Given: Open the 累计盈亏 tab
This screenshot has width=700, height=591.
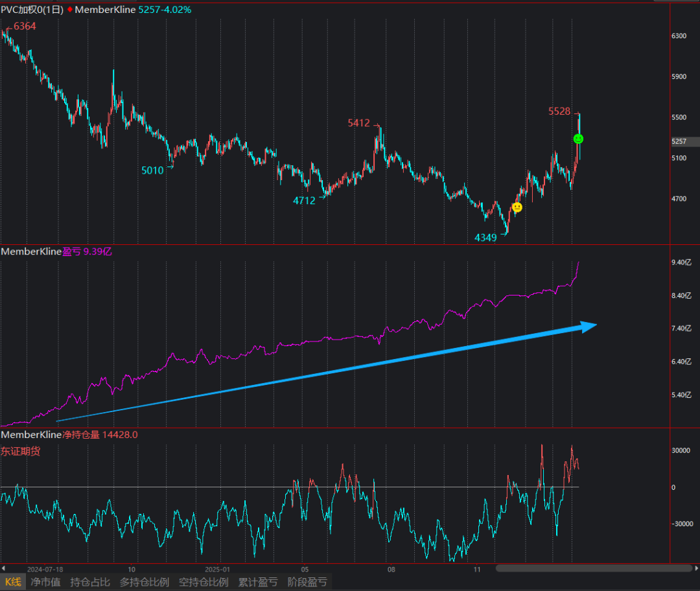Looking at the screenshot, I should point(257,582).
